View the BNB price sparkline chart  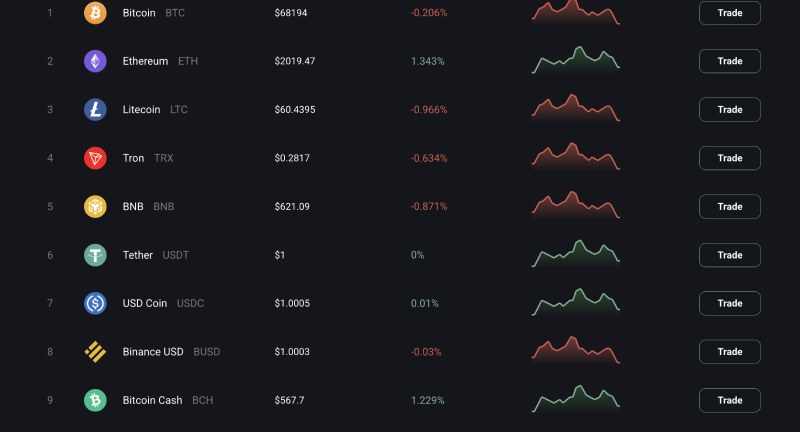coord(575,205)
